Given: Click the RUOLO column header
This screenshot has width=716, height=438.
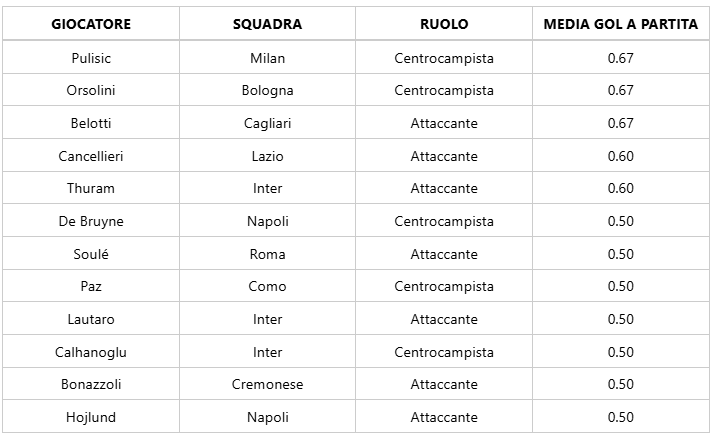Looking at the screenshot, I should point(444,24).
